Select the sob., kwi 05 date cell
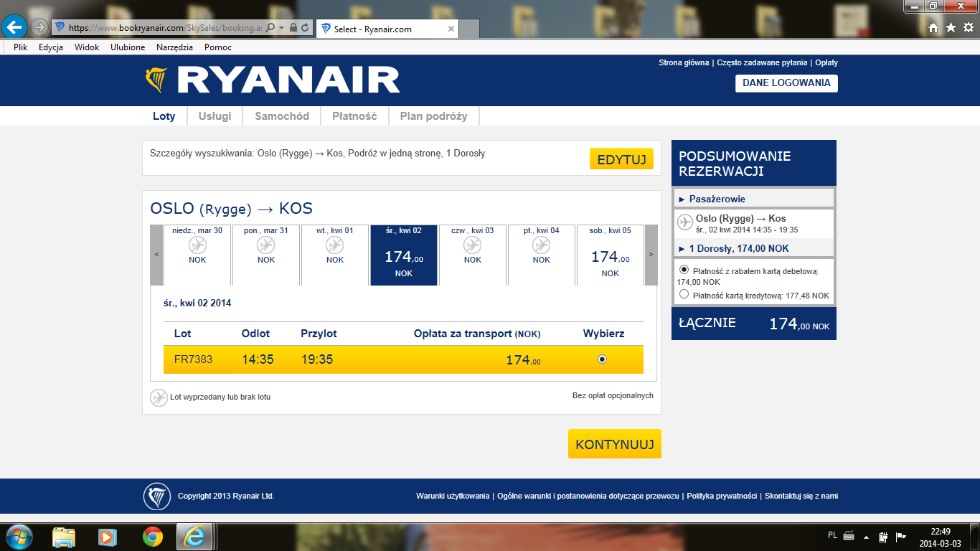980x551 pixels. click(611, 255)
